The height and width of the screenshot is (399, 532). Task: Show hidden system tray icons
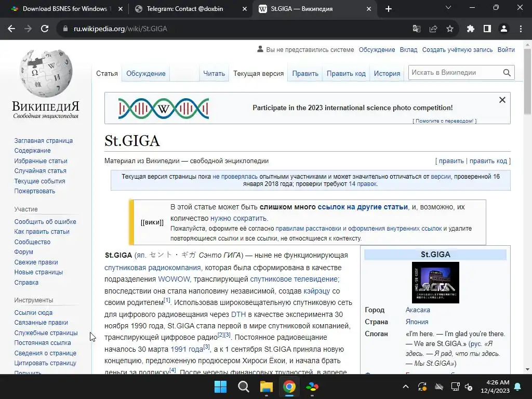point(405,387)
